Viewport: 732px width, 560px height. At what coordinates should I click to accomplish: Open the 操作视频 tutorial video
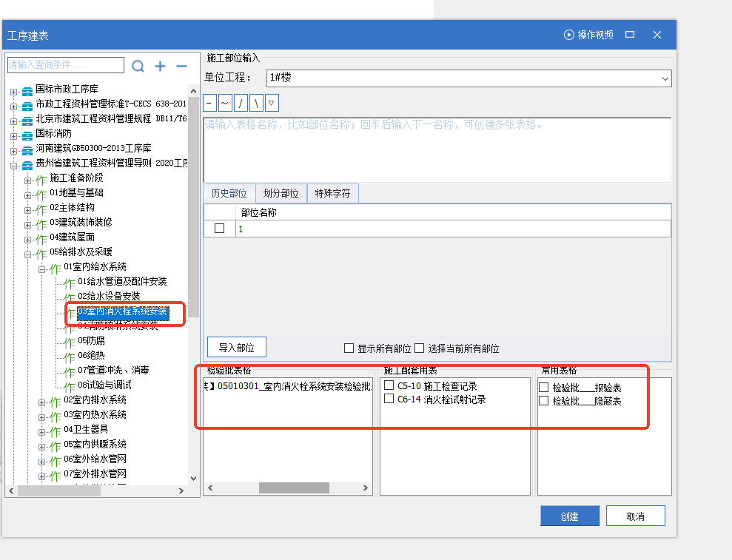[x=588, y=35]
